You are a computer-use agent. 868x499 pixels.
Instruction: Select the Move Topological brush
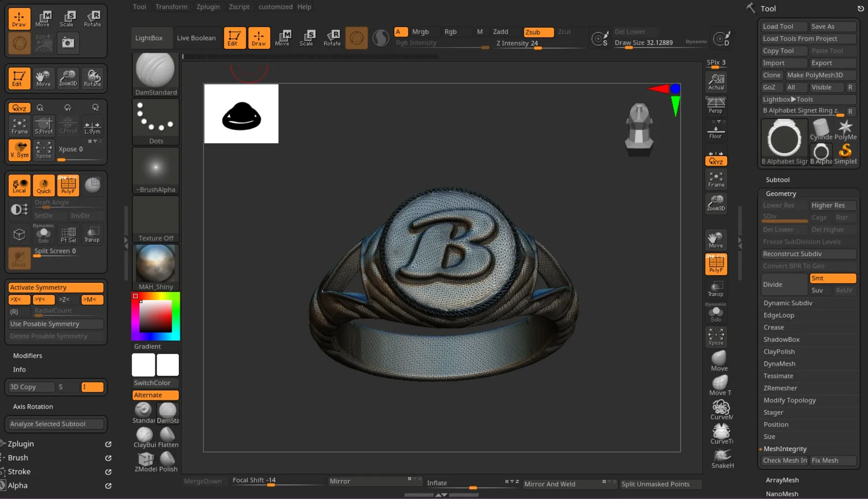[x=720, y=385]
